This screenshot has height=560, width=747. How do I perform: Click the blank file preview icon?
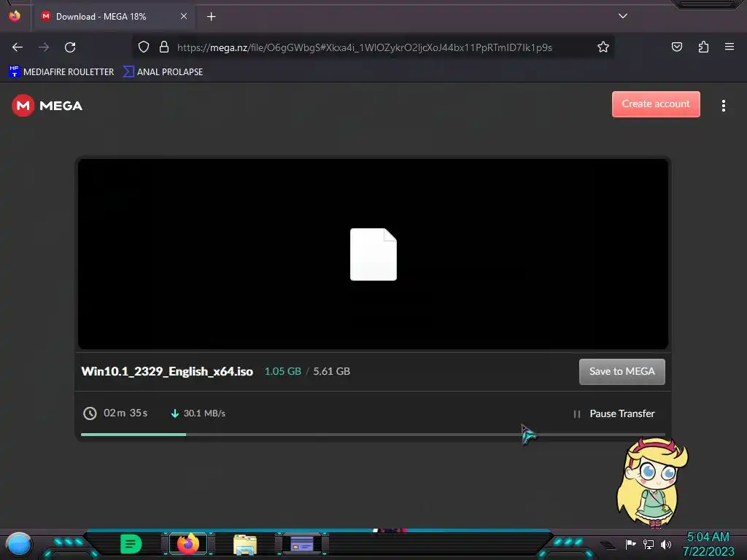(373, 254)
